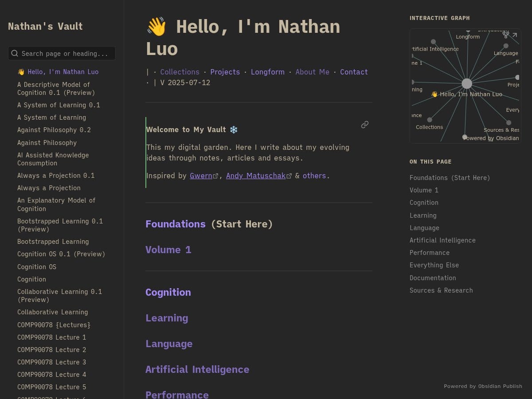This screenshot has height=399, width=532.
Task: Open the Cognition heading link
Action: tap(168, 292)
